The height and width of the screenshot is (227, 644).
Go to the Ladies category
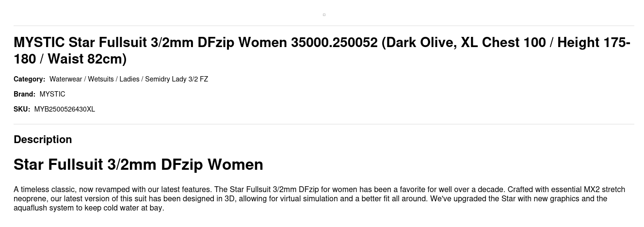(129, 79)
